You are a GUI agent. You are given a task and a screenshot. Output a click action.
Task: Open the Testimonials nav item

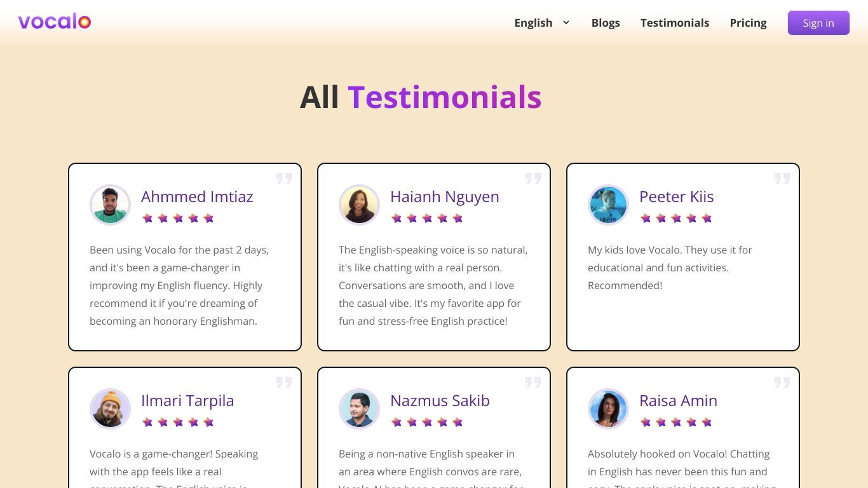[675, 23]
